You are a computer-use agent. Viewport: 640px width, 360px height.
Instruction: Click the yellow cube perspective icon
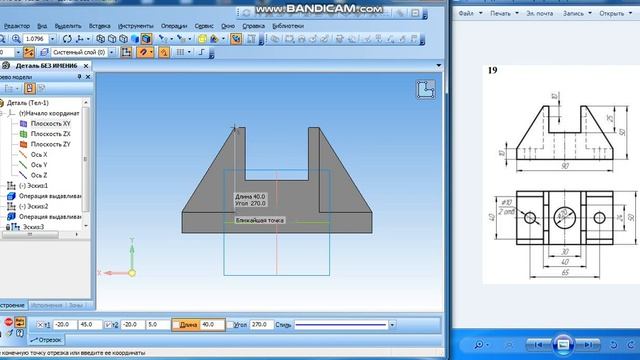coord(202,39)
